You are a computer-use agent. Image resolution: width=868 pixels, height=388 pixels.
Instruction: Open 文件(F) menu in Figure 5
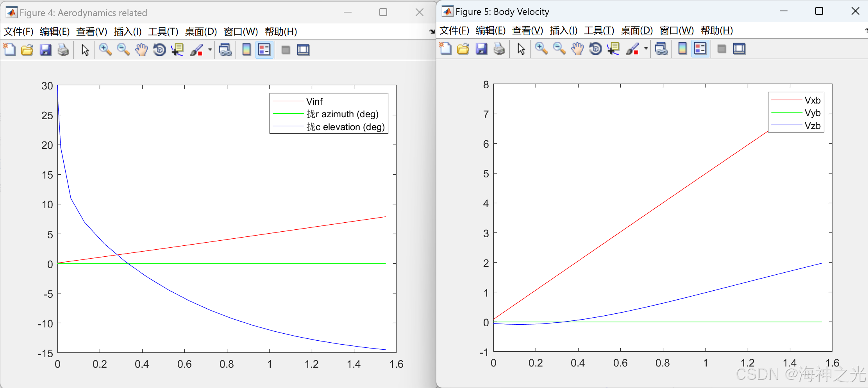pyautogui.click(x=454, y=30)
